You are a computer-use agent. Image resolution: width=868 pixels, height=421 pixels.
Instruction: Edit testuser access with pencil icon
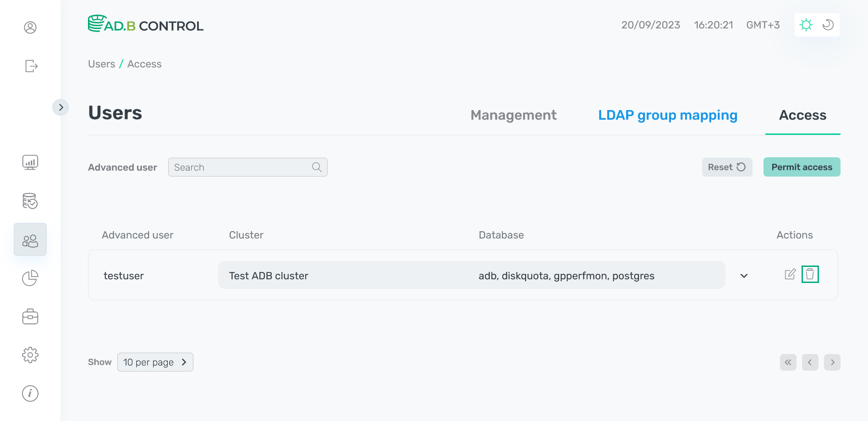pyautogui.click(x=790, y=274)
